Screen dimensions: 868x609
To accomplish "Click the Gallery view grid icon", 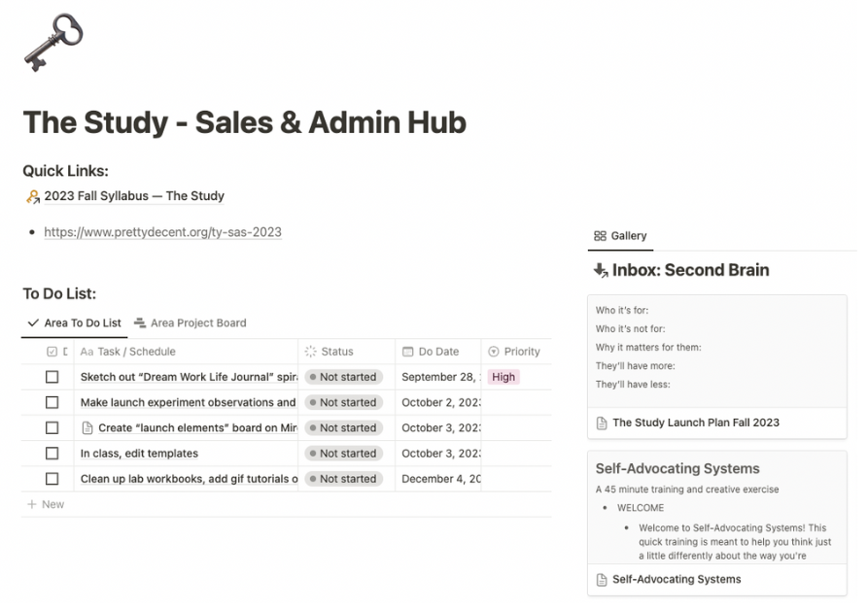I will (600, 236).
